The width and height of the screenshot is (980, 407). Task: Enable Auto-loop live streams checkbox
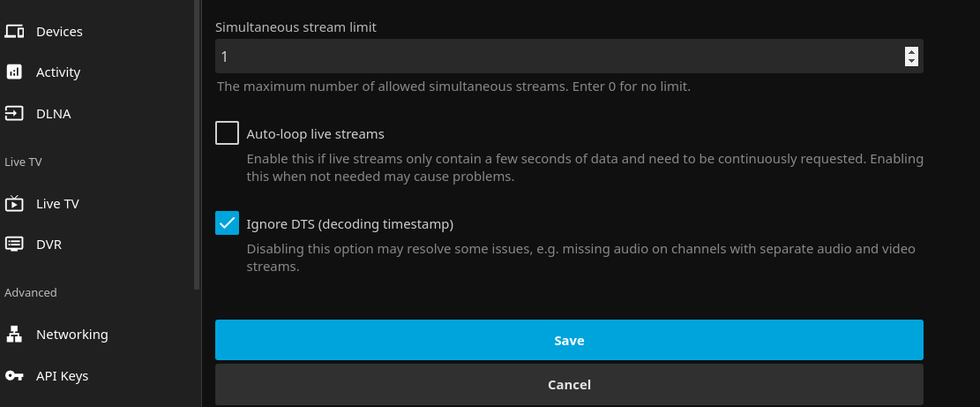(x=228, y=133)
